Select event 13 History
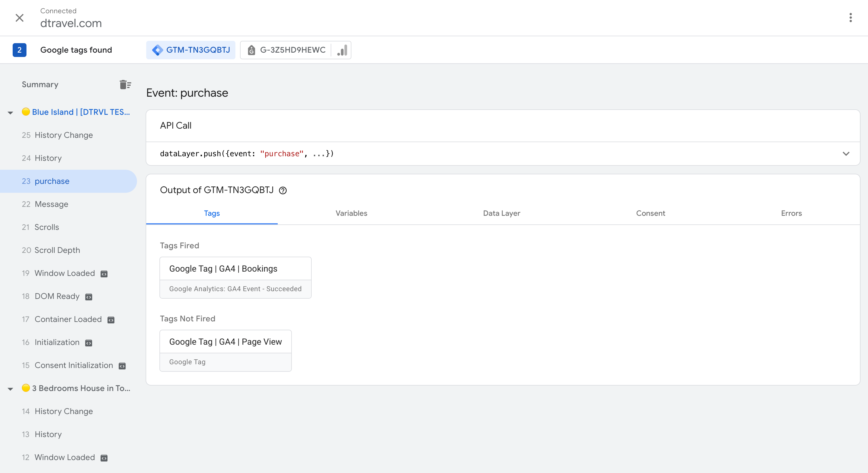The width and height of the screenshot is (868, 473). pyautogui.click(x=68, y=434)
